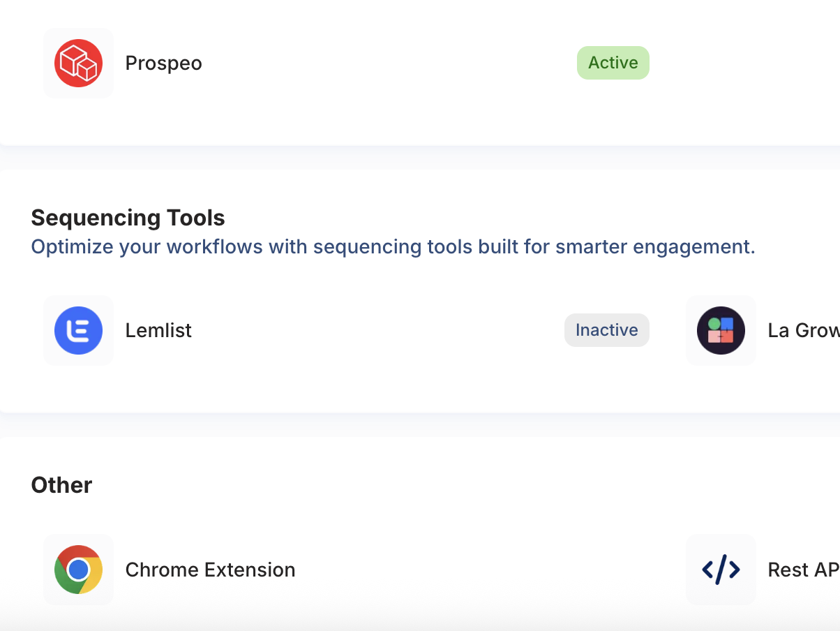Click the sequencing tools description text
840x631 pixels.
coord(393,247)
